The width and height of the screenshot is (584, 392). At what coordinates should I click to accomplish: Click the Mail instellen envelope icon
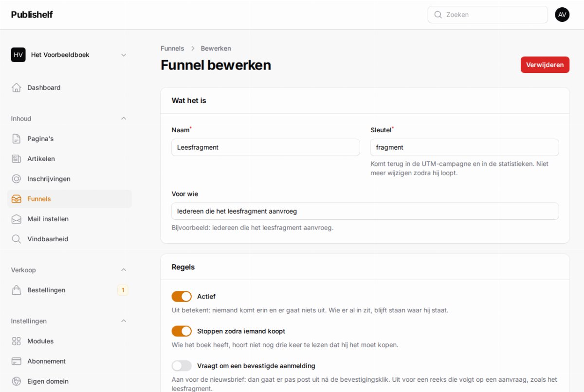tap(17, 219)
